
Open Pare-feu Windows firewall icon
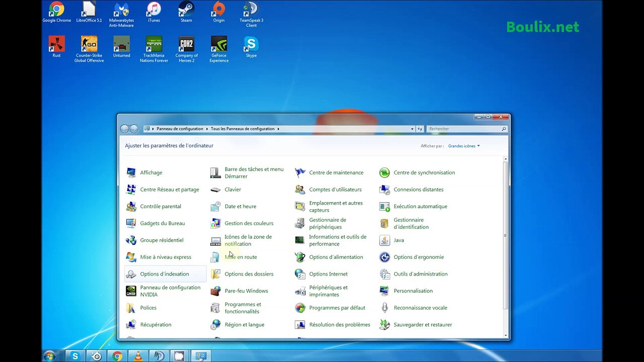pyautogui.click(x=215, y=291)
